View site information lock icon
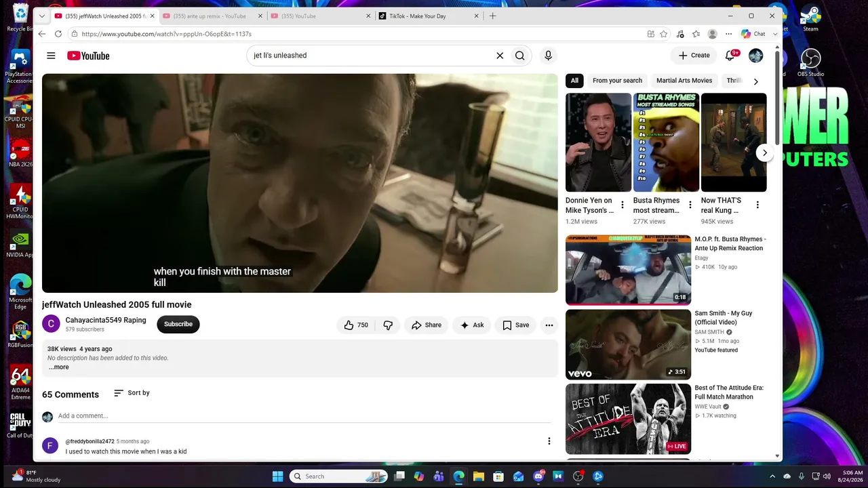Image resolution: width=868 pixels, height=488 pixels. (x=74, y=34)
